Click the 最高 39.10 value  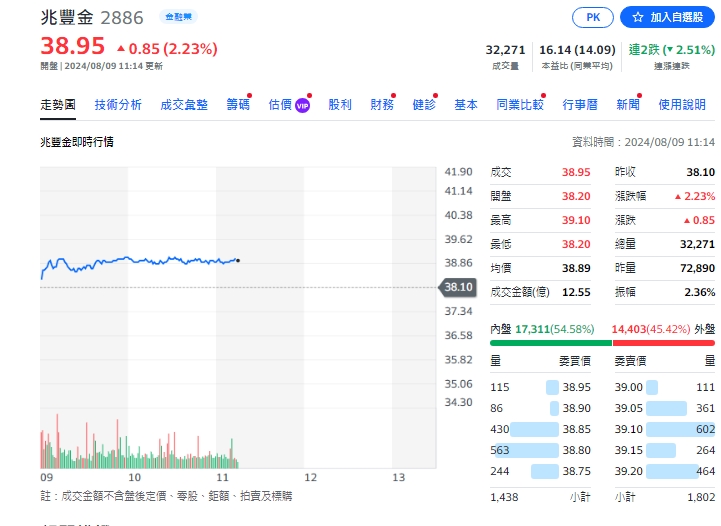(576, 220)
